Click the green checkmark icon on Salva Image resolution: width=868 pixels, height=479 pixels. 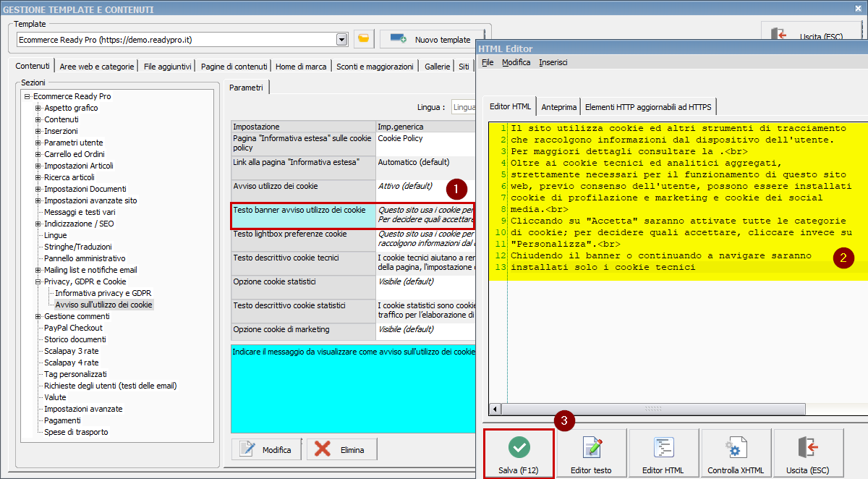click(x=519, y=447)
